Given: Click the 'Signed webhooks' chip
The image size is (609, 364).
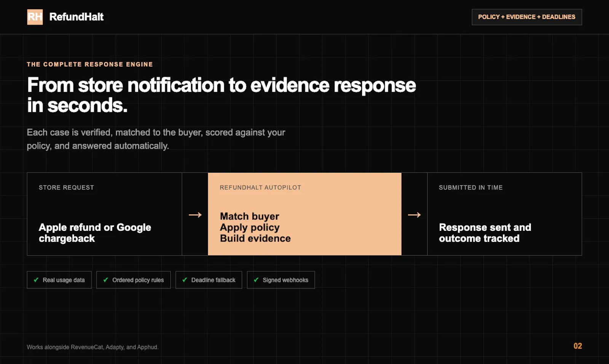Looking at the screenshot, I should pyautogui.click(x=281, y=280).
